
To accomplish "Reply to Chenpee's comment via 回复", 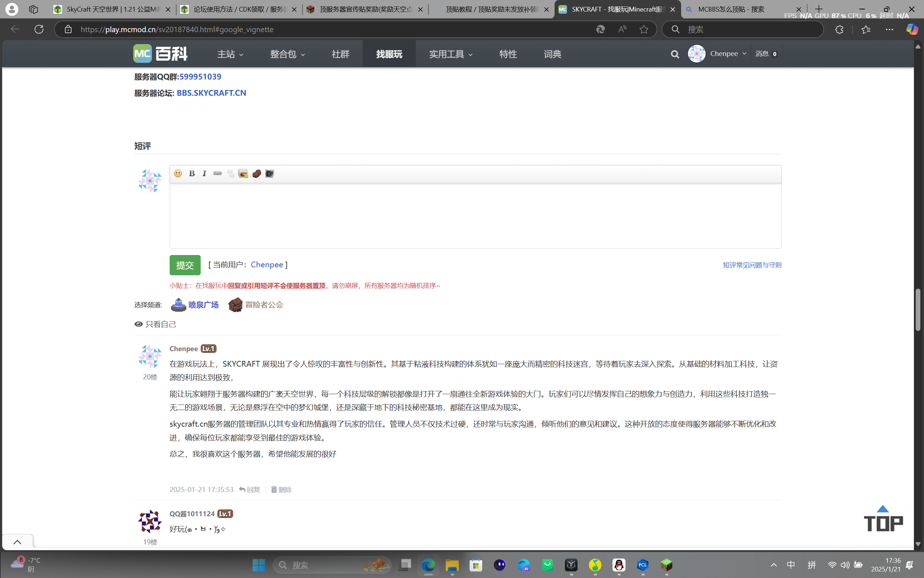I will (250, 490).
